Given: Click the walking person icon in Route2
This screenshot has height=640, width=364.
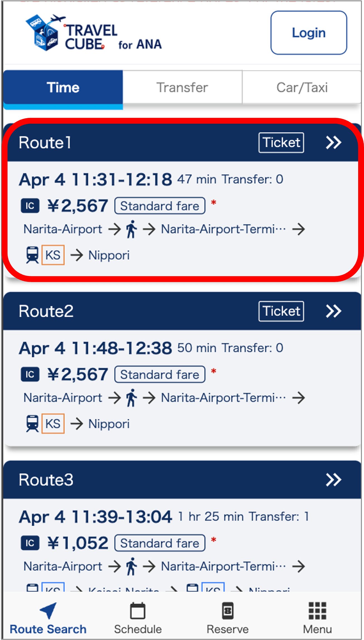Looking at the screenshot, I should [x=132, y=398].
